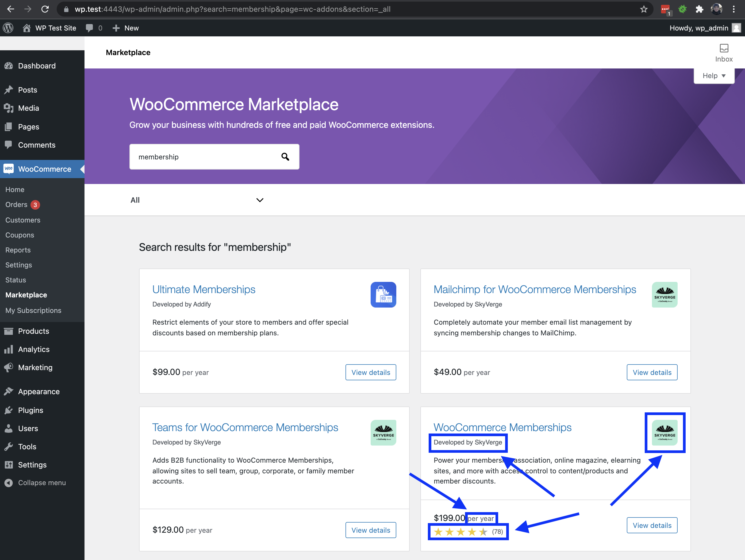This screenshot has width=745, height=560.
Task: Open the green gear extension icon
Action: (682, 9)
